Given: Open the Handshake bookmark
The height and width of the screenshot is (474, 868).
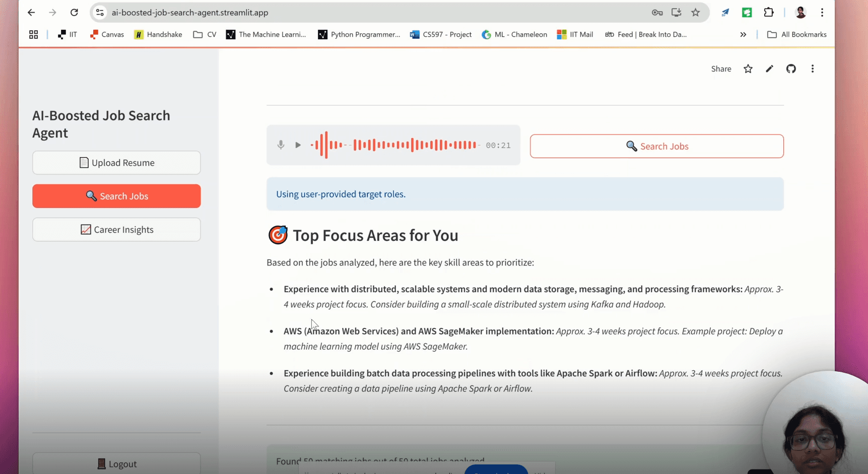Looking at the screenshot, I should point(158,34).
